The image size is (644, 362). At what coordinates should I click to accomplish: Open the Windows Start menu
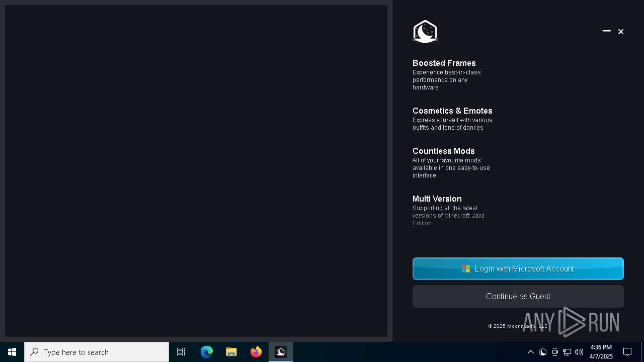point(12,352)
